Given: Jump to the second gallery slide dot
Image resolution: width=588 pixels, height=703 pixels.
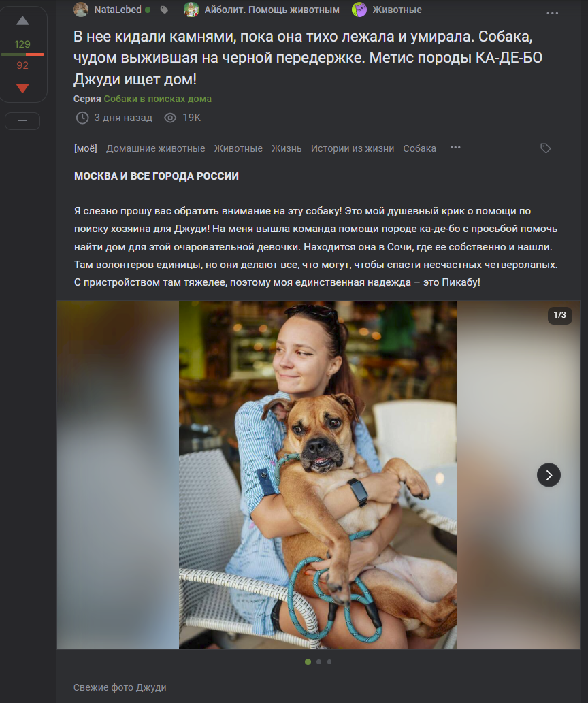Looking at the screenshot, I should tap(318, 661).
